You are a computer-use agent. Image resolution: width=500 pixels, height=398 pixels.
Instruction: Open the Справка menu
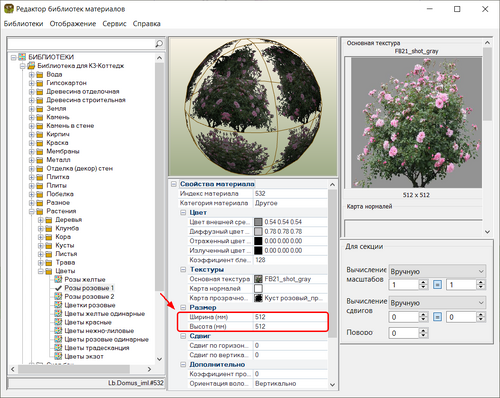pos(147,24)
